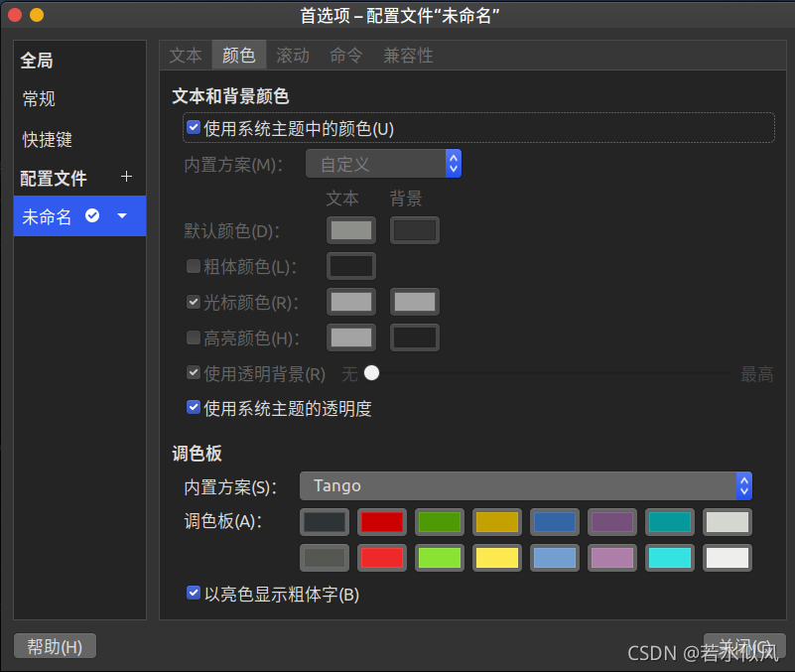Uncheck 以亮色显示粗体字
The image size is (795, 672).
(194, 592)
